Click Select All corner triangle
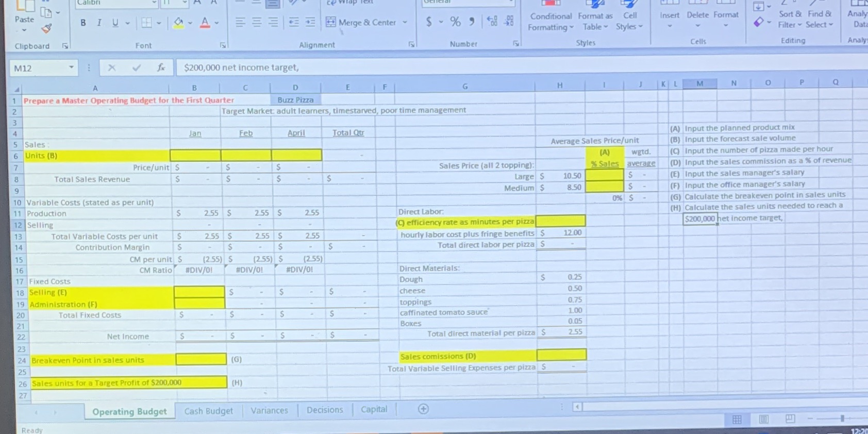The image size is (868, 434). pyautogui.click(x=16, y=89)
